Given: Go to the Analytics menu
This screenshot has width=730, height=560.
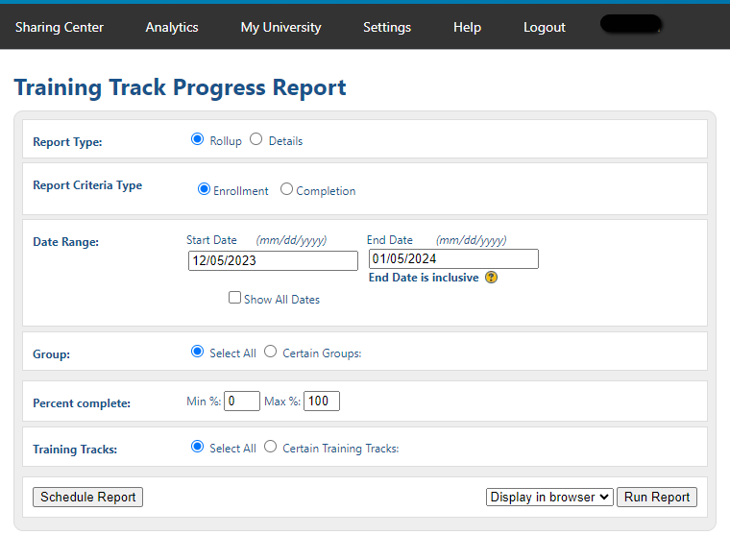Looking at the screenshot, I should point(172,27).
